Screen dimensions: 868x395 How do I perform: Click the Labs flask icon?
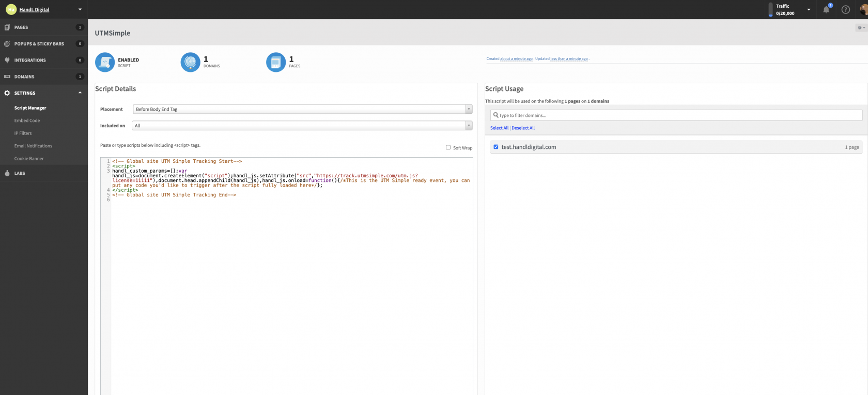point(7,173)
